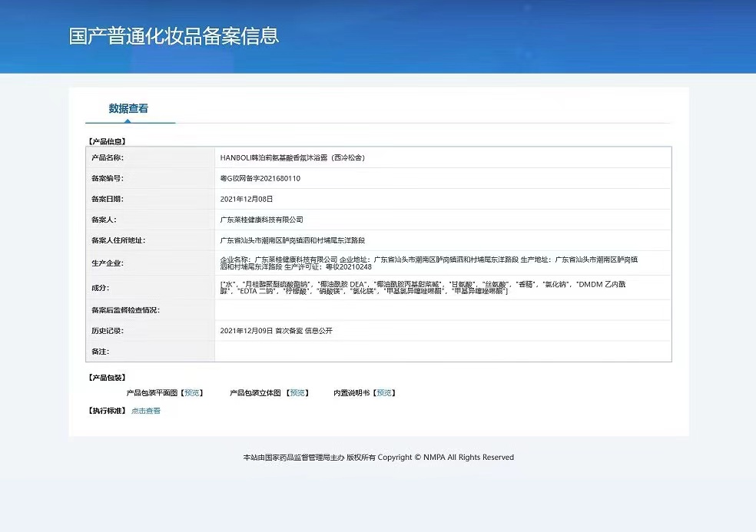Click the ingredients list in 成分 row

(x=423, y=287)
